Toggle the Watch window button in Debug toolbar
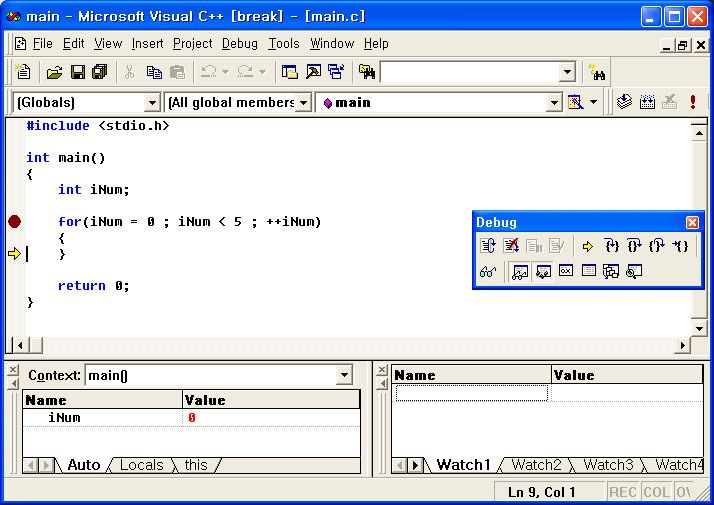This screenshot has height=505, width=714. pos(520,272)
